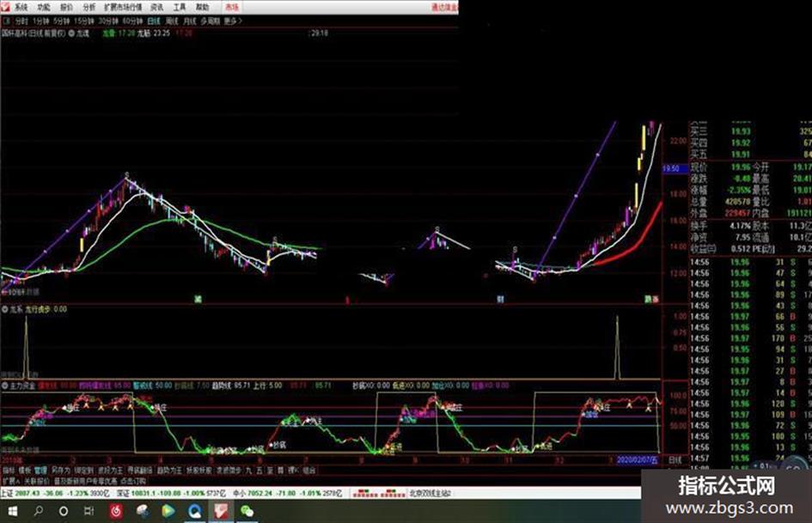
Task: Switch to the 分时 period tab
Action: (x=21, y=21)
